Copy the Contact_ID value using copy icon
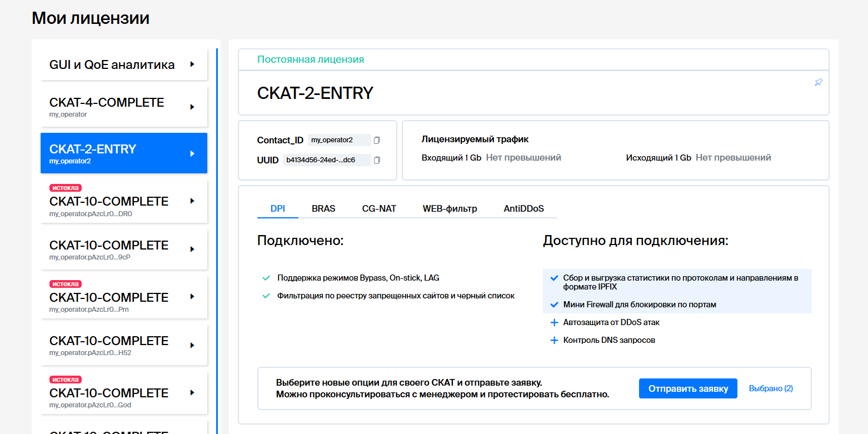Image resolution: width=868 pixels, height=434 pixels. (377, 140)
